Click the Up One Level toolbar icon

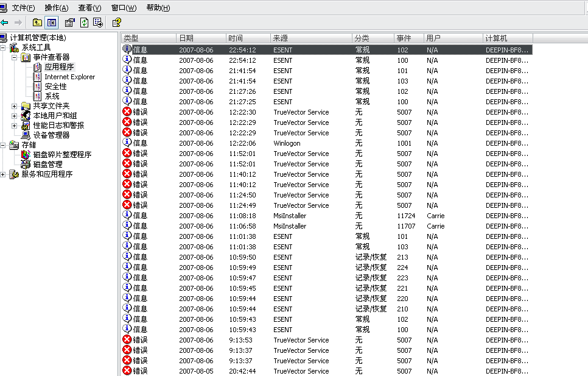[x=38, y=23]
